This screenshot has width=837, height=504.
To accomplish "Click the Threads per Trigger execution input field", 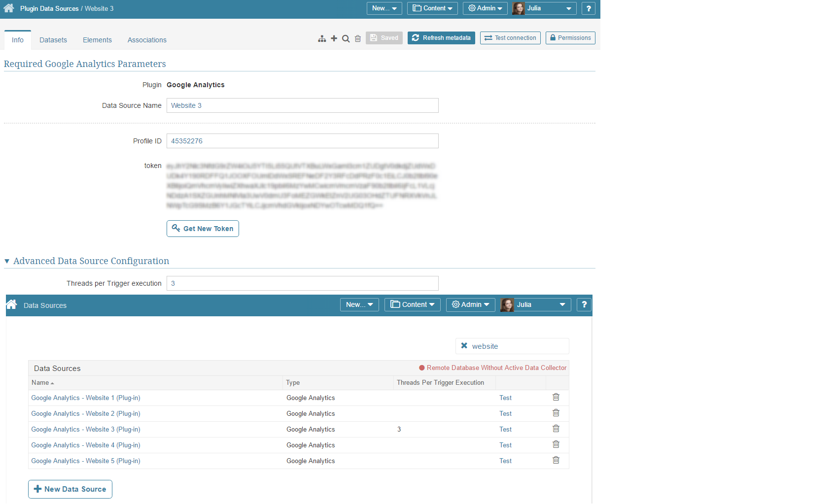I will pyautogui.click(x=303, y=283).
